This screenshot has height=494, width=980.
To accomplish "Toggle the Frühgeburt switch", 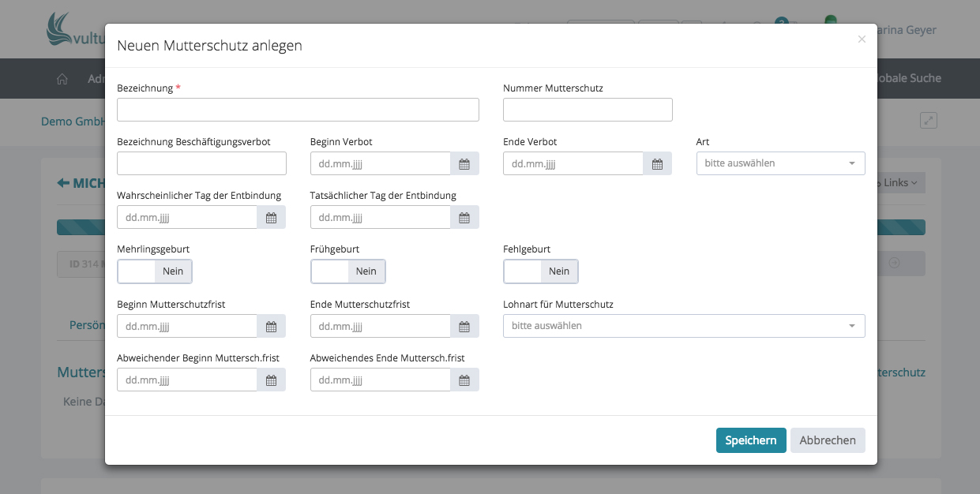I will tap(347, 271).
